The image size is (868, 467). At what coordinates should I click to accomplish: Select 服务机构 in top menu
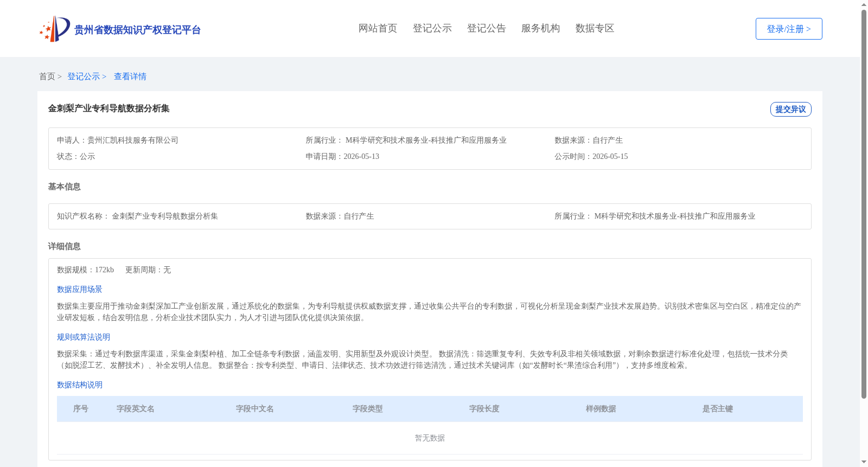[540, 28]
